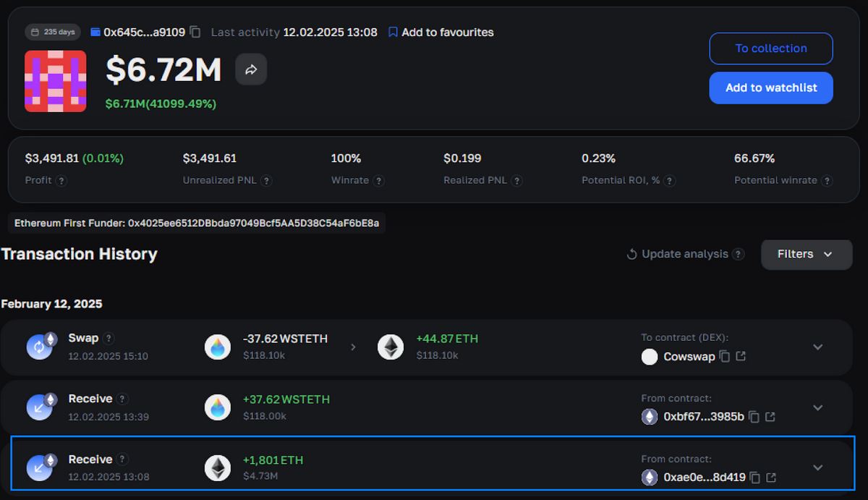Viewport: 868px width, 500px height.
Task: Open help tooltip next to Receive 13:39
Action: (122, 399)
